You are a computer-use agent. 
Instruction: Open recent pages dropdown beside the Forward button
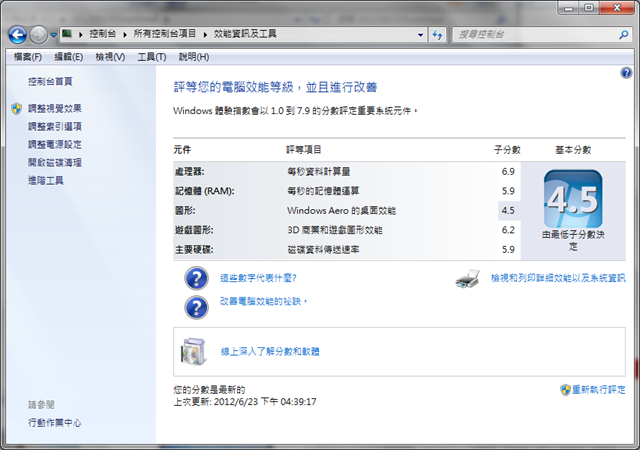pyautogui.click(x=53, y=35)
